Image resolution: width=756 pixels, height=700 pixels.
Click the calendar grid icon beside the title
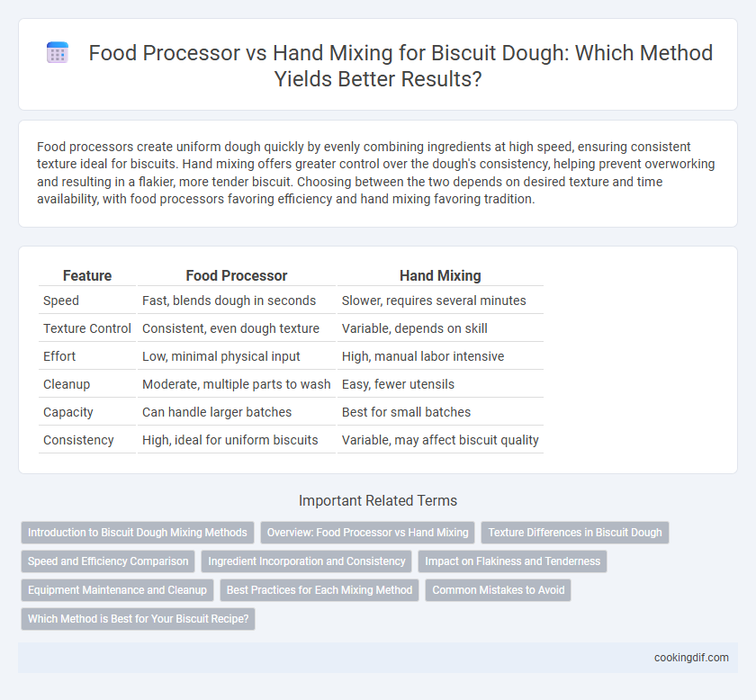pos(58,53)
